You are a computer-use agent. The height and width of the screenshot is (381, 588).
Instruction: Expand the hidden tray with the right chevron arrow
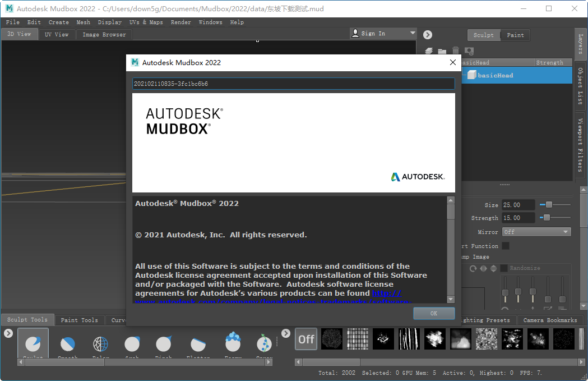(x=285, y=333)
